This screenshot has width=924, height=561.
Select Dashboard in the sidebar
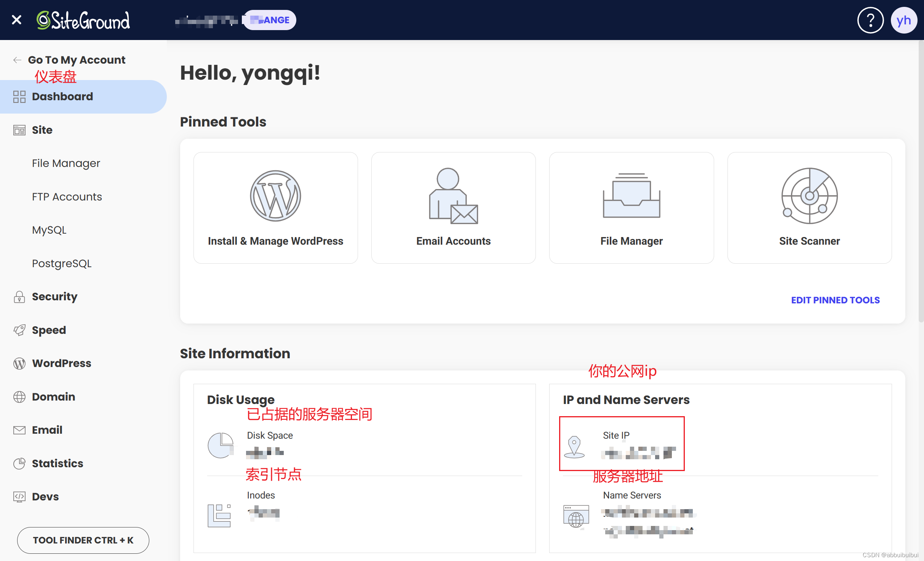pos(62,96)
